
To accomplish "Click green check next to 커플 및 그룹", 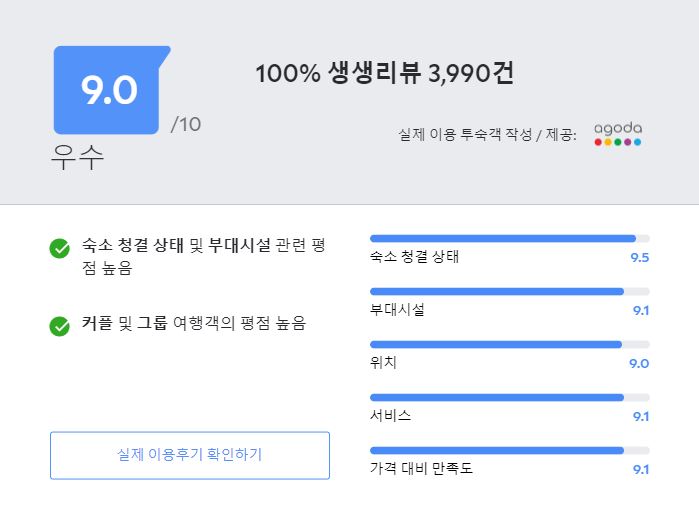I will tap(59, 326).
